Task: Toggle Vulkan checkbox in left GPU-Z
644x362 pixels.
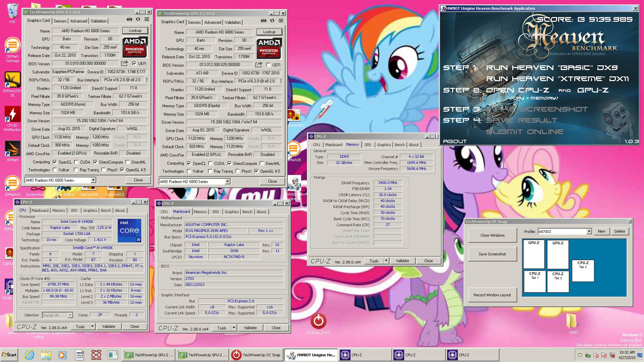Action: 55,170
